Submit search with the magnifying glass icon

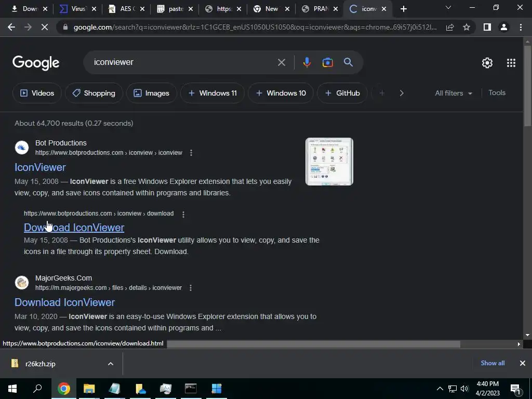[349, 62]
